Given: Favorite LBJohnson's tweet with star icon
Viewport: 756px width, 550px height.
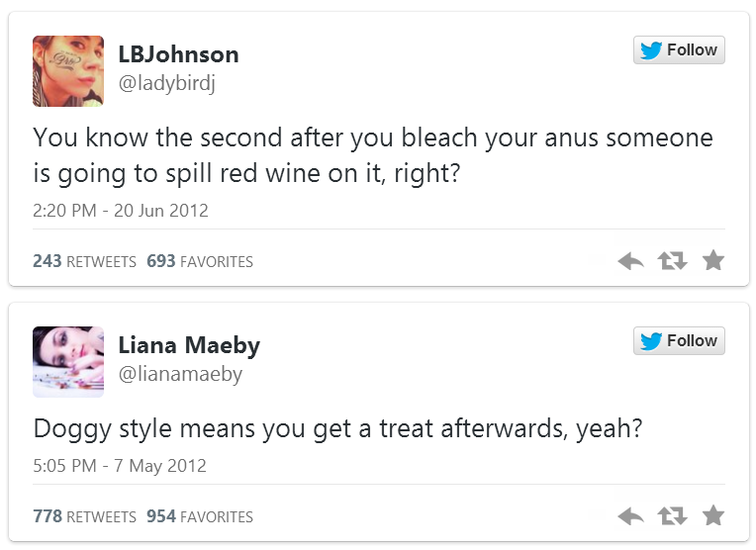Looking at the screenshot, I should click(712, 261).
